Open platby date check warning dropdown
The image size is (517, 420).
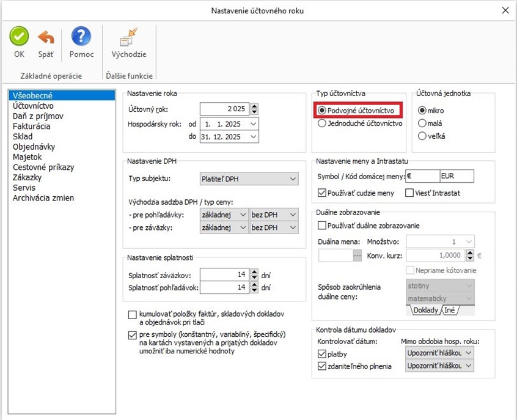click(x=468, y=353)
